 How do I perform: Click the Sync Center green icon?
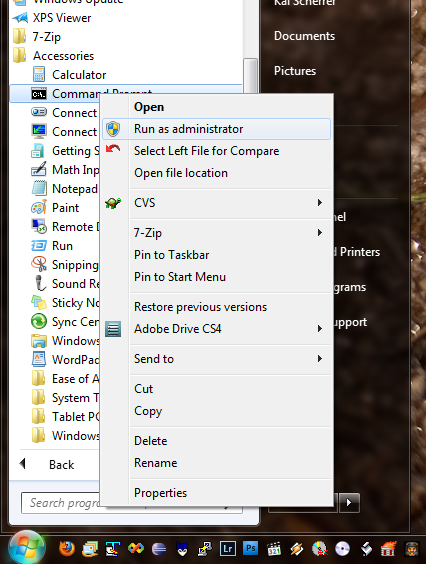tap(39, 321)
